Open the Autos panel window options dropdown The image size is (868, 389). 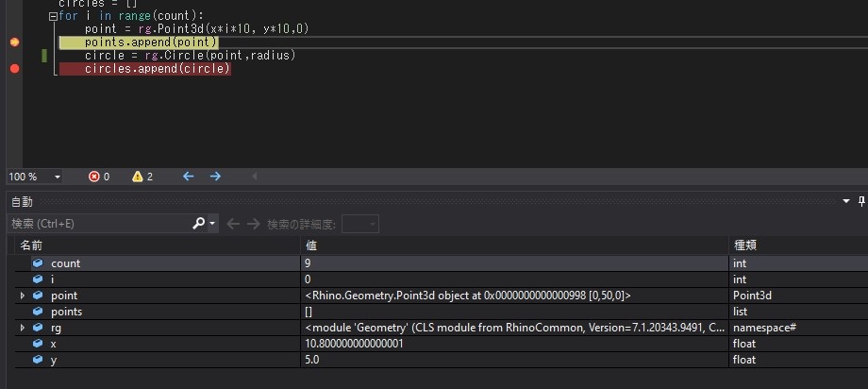pos(846,201)
